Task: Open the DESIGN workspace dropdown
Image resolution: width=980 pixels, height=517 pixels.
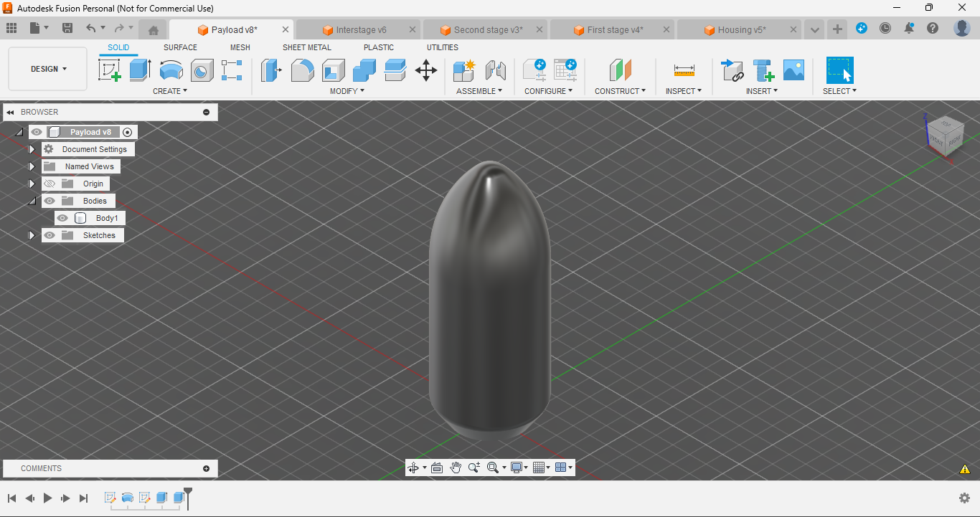Action: coord(48,69)
